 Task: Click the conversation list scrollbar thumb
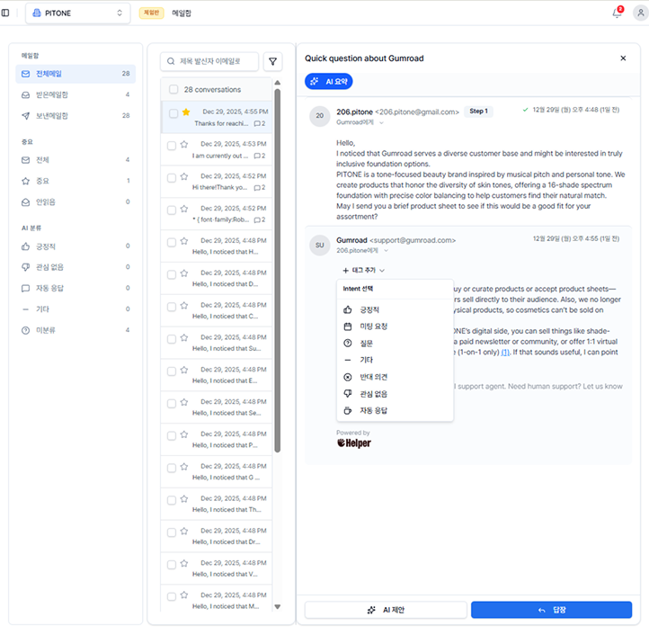click(278, 271)
